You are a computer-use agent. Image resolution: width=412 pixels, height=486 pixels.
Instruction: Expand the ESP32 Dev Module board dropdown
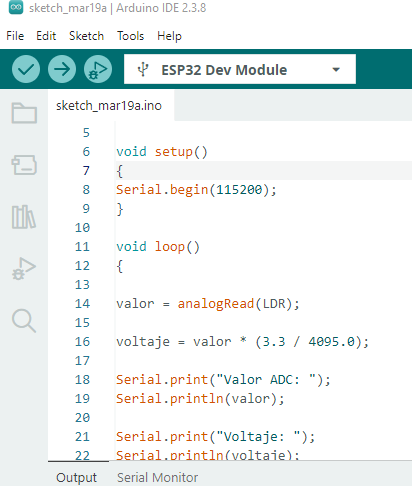coord(240,69)
